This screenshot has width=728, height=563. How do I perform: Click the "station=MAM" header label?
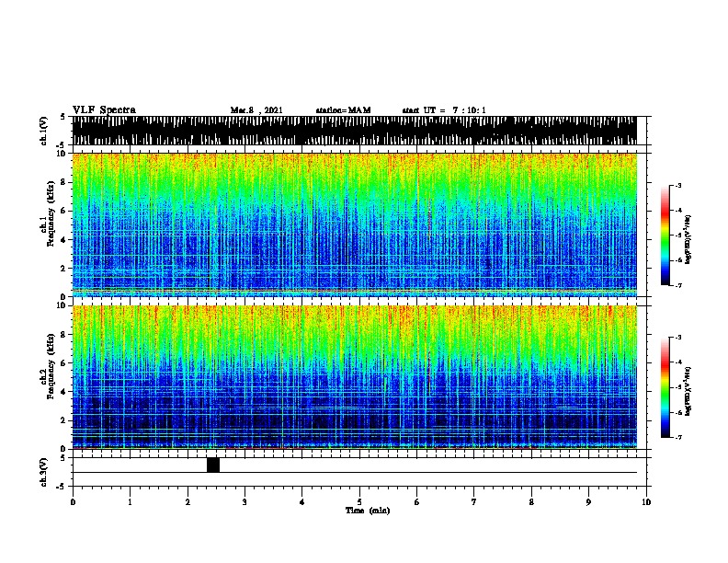pos(343,110)
